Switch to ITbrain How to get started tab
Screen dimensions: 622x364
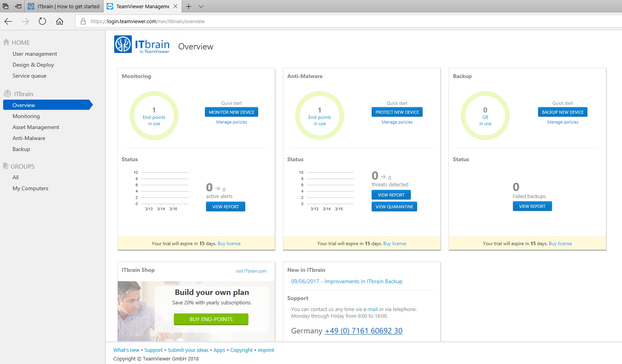pos(64,6)
